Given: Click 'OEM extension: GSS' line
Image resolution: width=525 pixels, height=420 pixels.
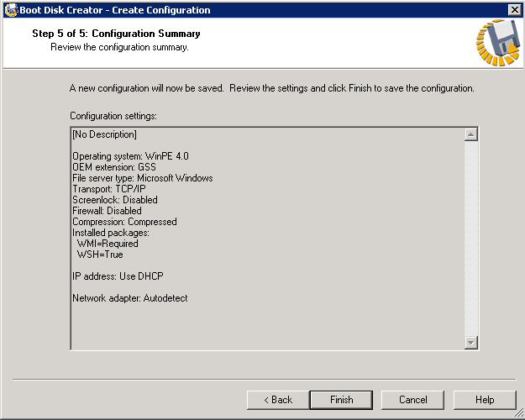Looking at the screenshot, I should [x=114, y=167].
